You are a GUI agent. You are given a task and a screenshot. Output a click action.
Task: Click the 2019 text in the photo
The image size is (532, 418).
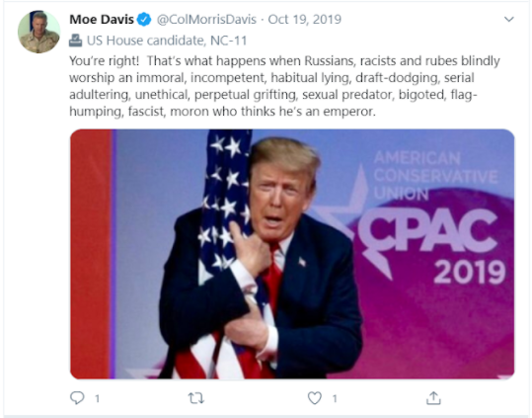point(469,272)
